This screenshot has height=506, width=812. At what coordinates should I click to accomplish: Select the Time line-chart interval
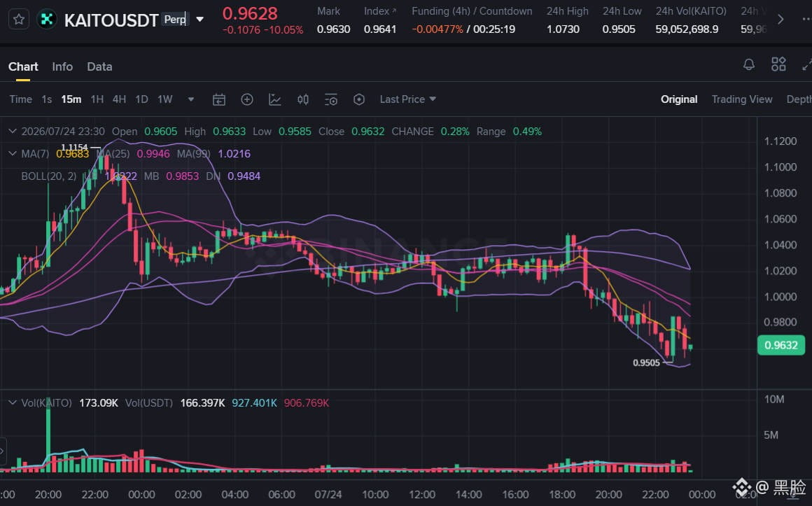click(21, 99)
